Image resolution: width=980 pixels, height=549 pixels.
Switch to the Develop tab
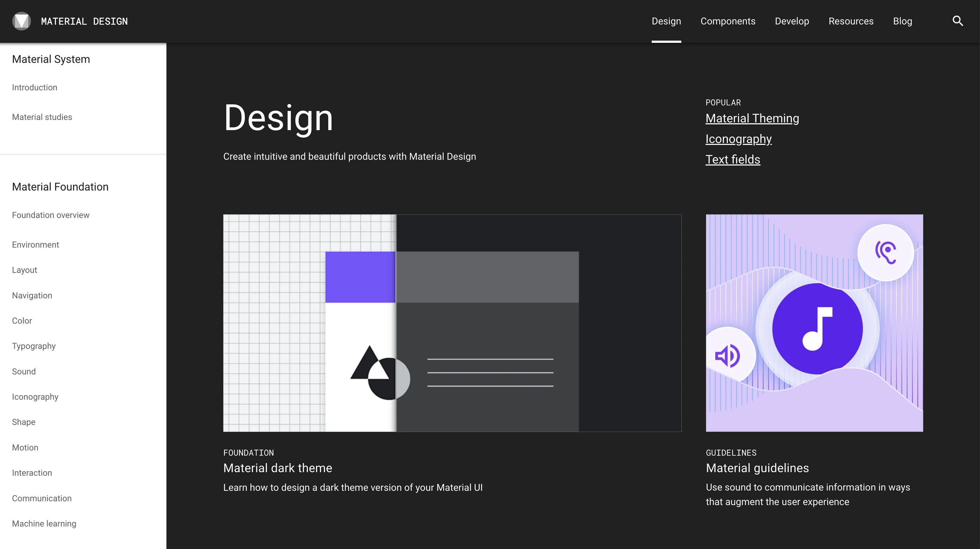792,21
